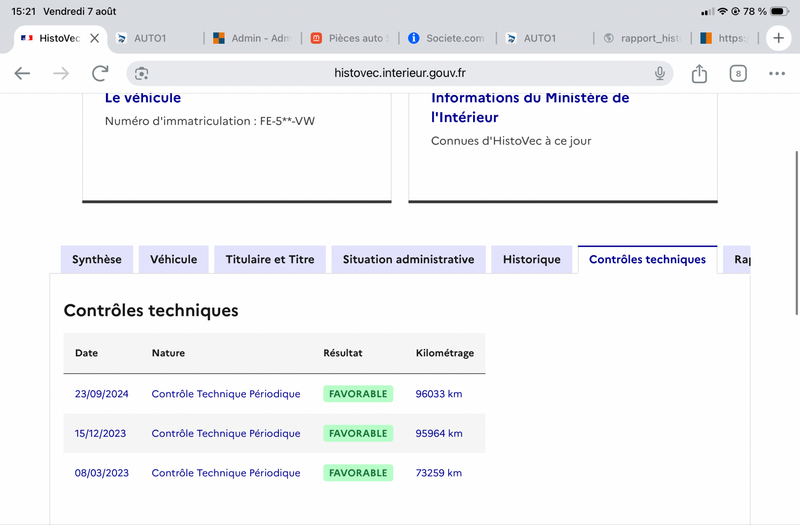Click Contrôle Technique Périodique in the 23/09/2024 row
Screen dimensions: 800x525
pos(226,394)
